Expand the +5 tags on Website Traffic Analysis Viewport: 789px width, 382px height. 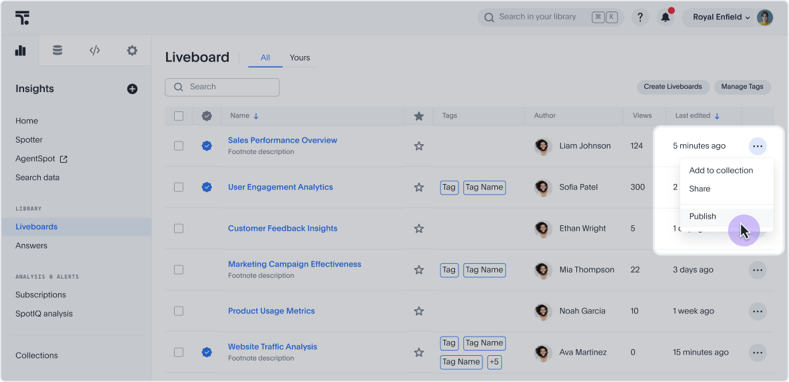click(x=494, y=362)
